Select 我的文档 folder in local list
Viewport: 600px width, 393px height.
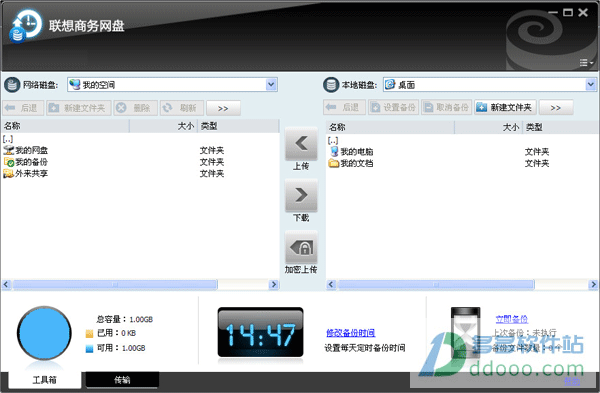pos(351,163)
